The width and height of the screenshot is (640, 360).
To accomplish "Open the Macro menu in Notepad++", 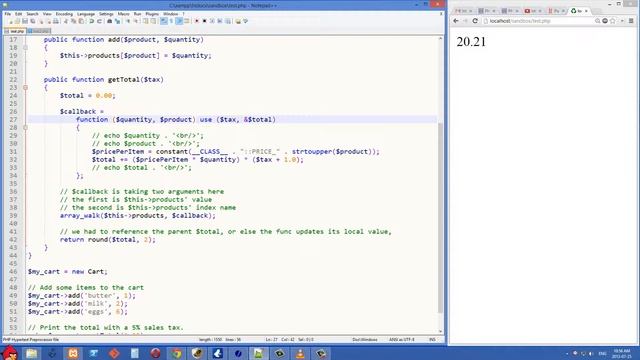I will tap(123, 14).
